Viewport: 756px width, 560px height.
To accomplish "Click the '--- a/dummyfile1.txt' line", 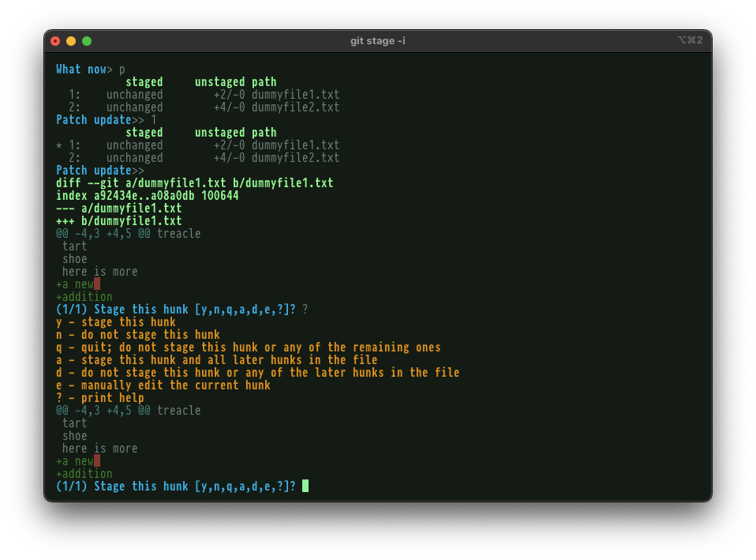I will click(x=118, y=209).
